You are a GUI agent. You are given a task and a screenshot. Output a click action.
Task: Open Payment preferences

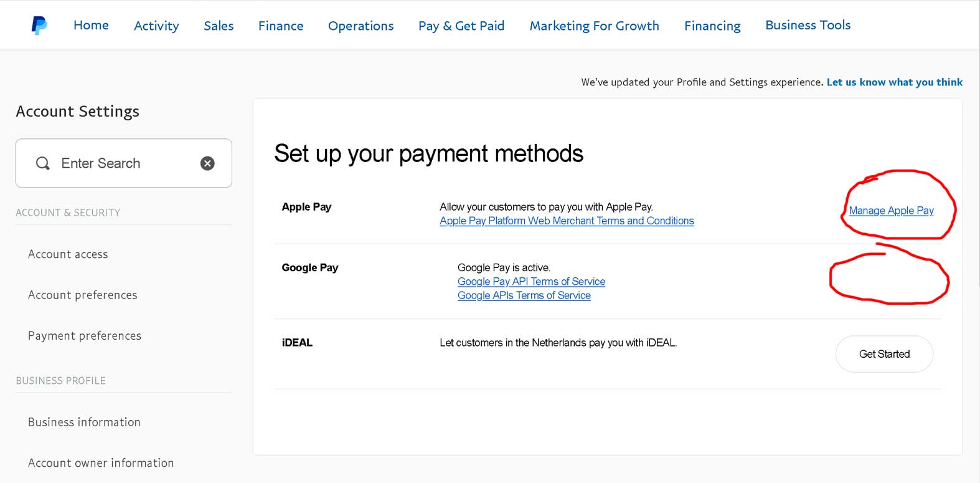click(85, 336)
